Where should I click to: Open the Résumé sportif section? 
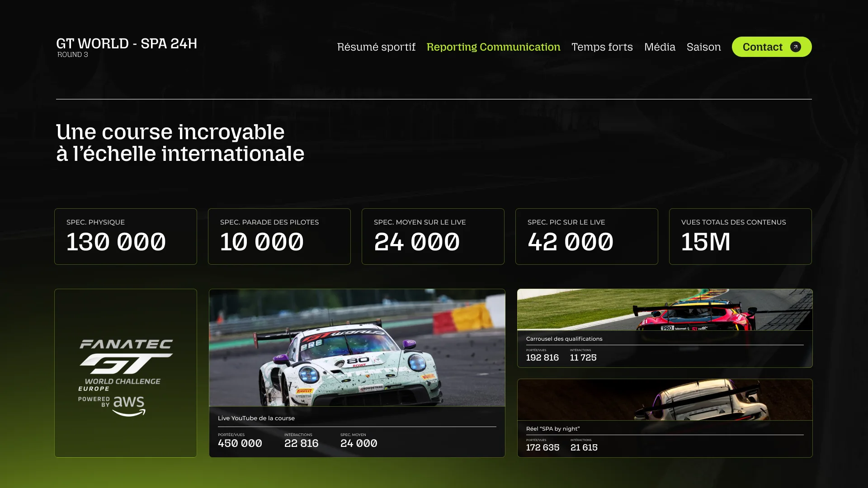coord(376,47)
